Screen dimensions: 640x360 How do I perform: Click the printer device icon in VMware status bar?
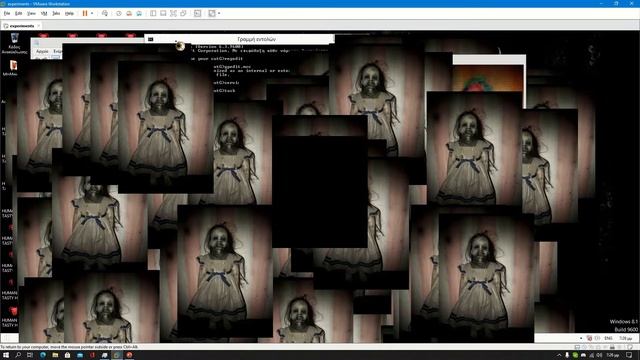click(612, 347)
